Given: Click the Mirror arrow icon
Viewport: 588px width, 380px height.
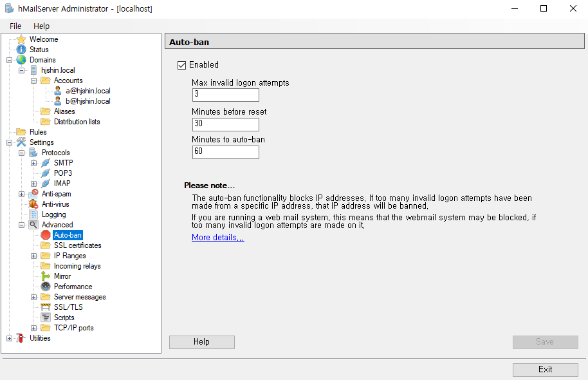Looking at the screenshot, I should click(46, 276).
